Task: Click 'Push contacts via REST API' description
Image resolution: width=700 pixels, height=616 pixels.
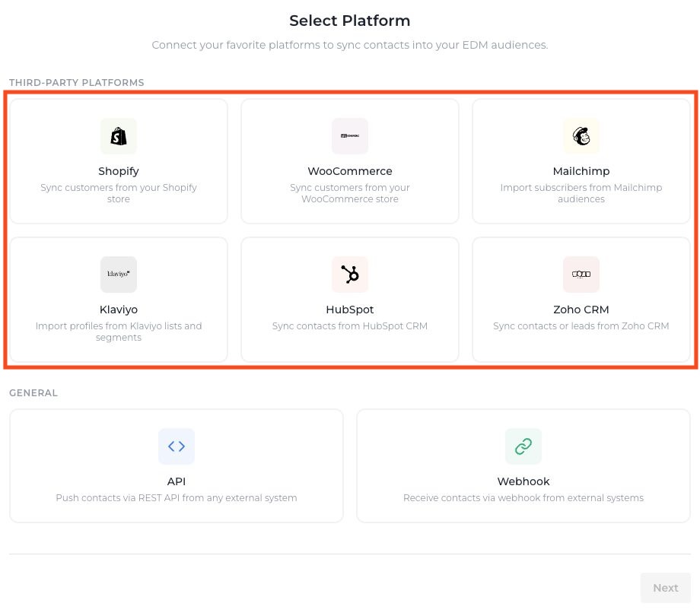Action: click(177, 498)
